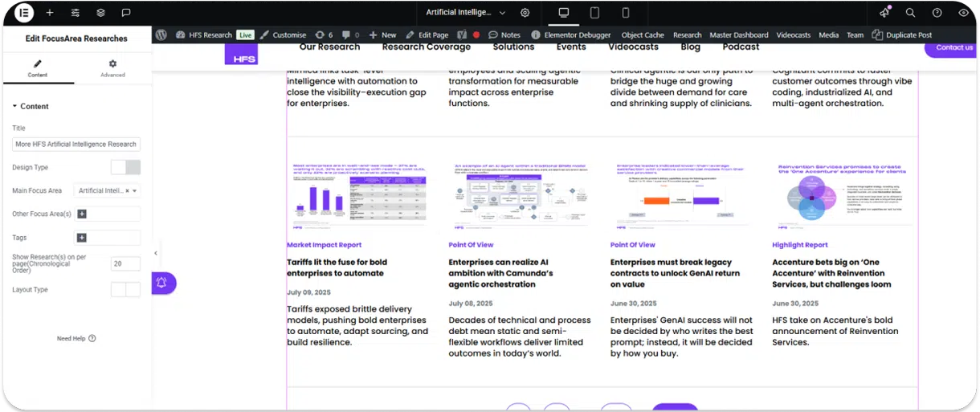Open the Main Focus Area dropdown
Screen dimensions: 980x412
tap(107, 191)
